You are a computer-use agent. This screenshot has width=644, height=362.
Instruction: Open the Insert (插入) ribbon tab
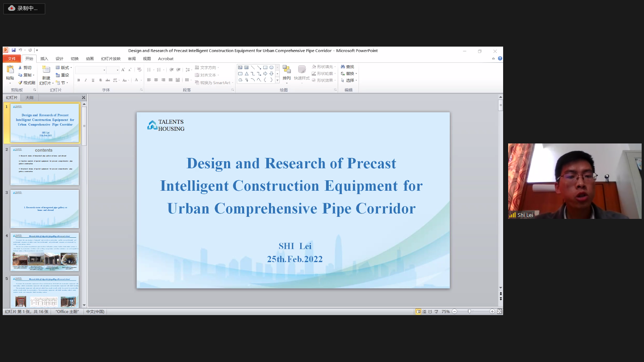pos(44,59)
